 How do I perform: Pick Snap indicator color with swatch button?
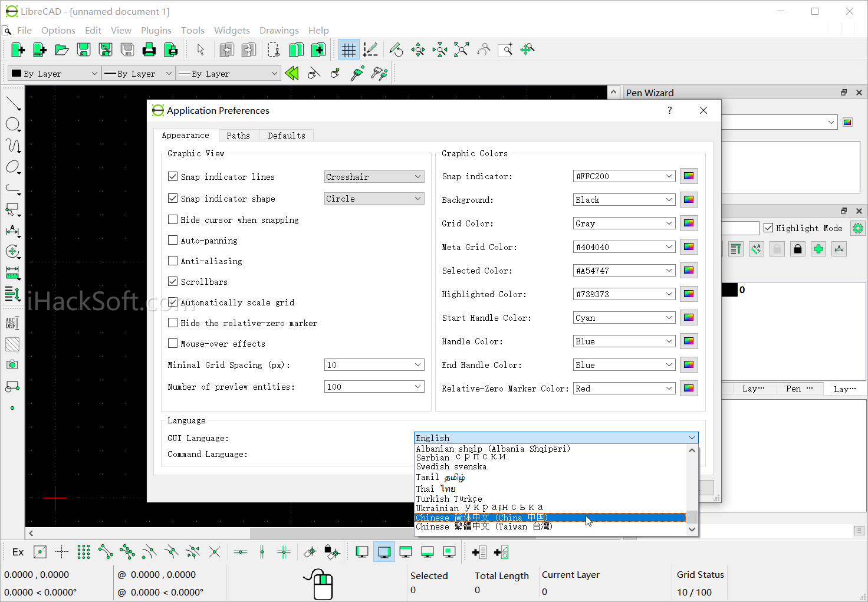[689, 176]
